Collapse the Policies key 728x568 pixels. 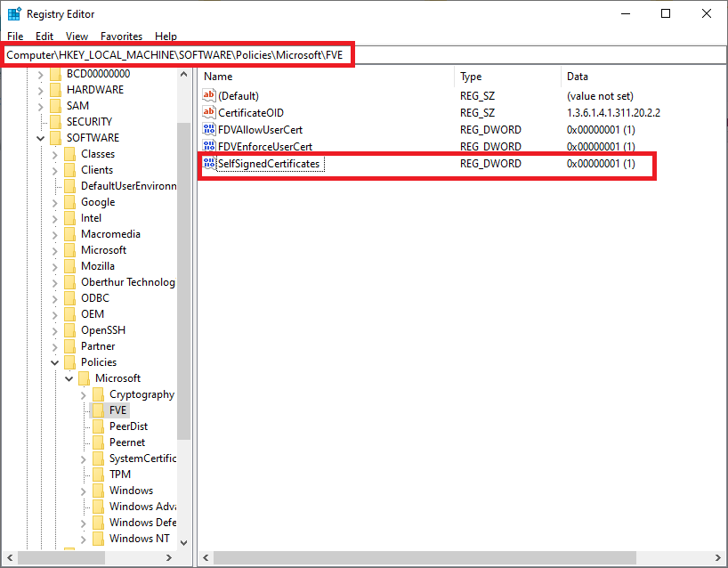55,362
